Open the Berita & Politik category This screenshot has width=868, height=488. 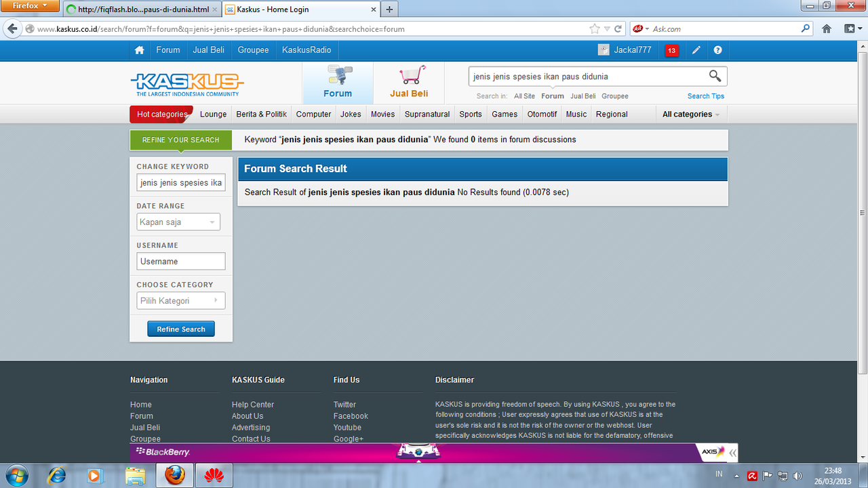pos(261,114)
